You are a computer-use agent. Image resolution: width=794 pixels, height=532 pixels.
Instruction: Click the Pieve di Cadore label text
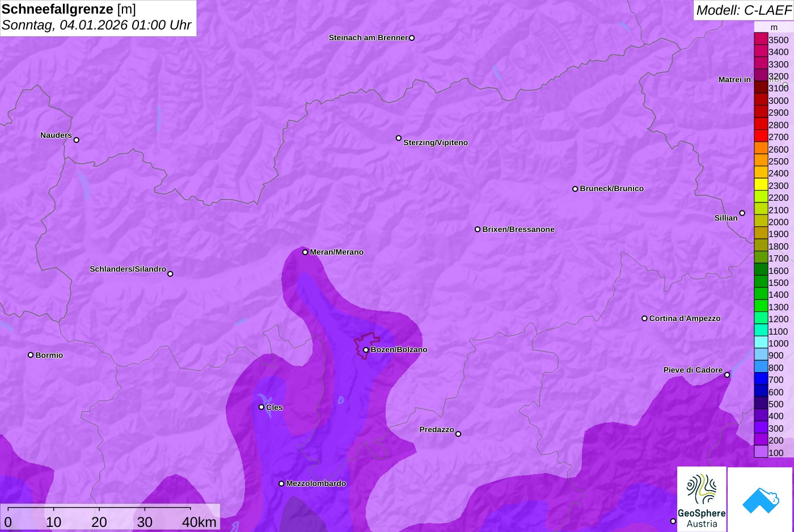(x=693, y=370)
